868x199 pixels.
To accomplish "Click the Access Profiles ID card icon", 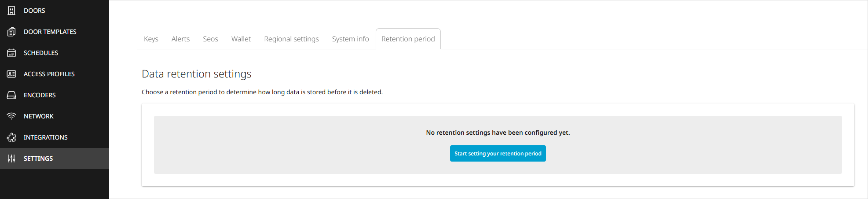I will click(x=11, y=74).
